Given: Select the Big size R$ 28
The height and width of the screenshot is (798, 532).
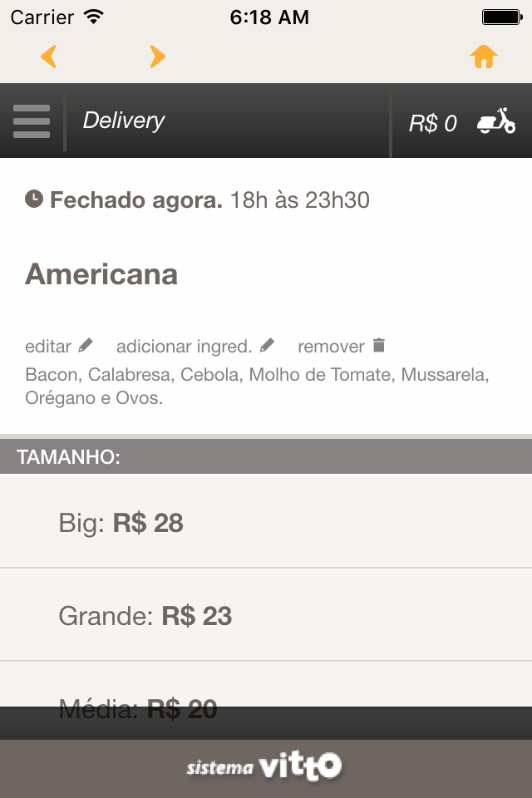Looking at the screenshot, I should click(x=266, y=522).
